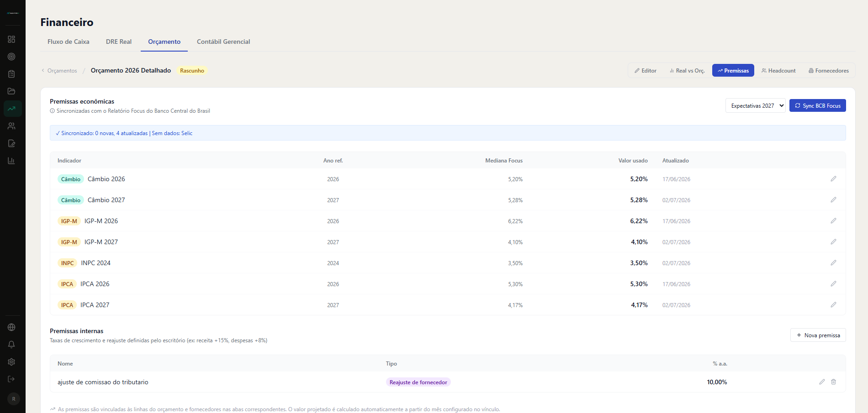
Task: Edit the IPCA 2027 row pencil icon
Action: [x=833, y=305]
